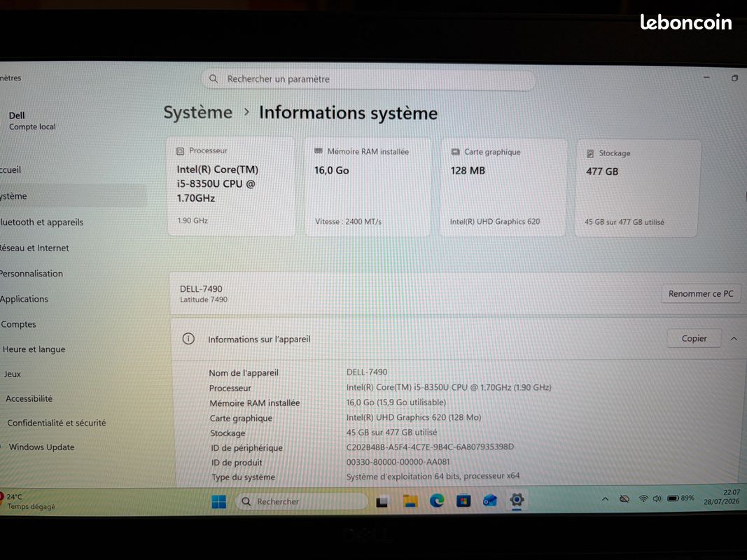The image size is (747, 560).
Task: Click the RAM memory icon
Action: pyautogui.click(x=319, y=151)
